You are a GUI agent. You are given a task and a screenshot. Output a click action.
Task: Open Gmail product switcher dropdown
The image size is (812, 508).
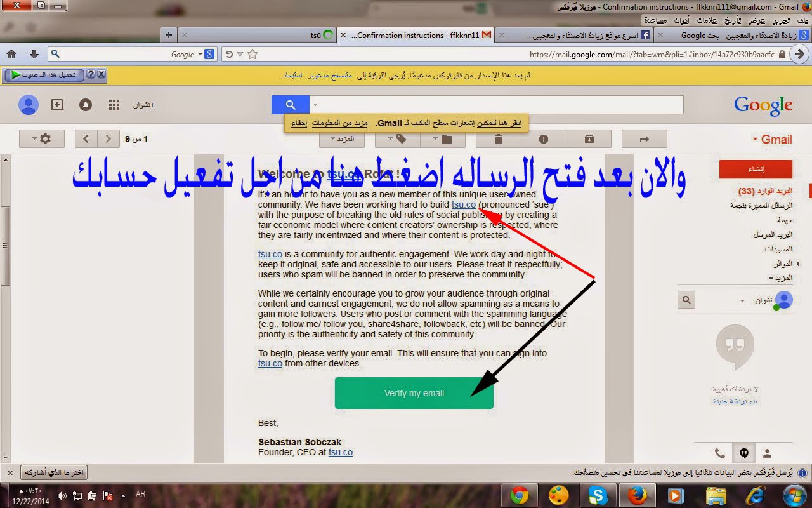[x=772, y=139]
